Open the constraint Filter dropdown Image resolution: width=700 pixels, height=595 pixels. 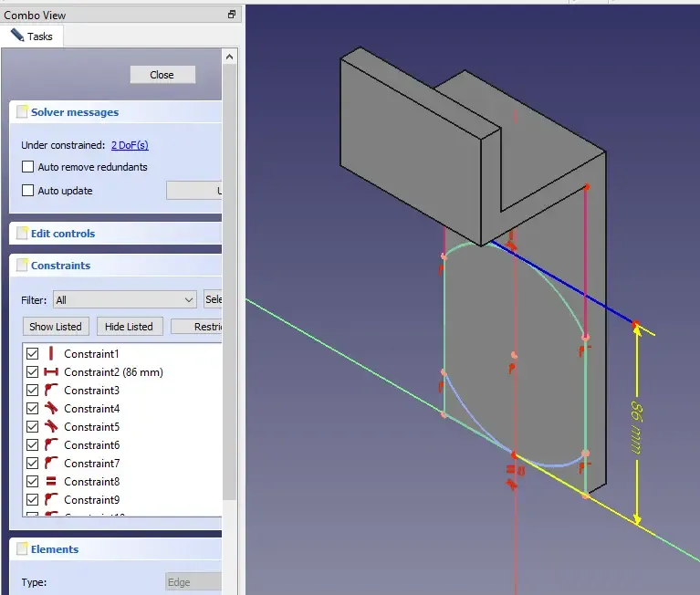(x=125, y=299)
